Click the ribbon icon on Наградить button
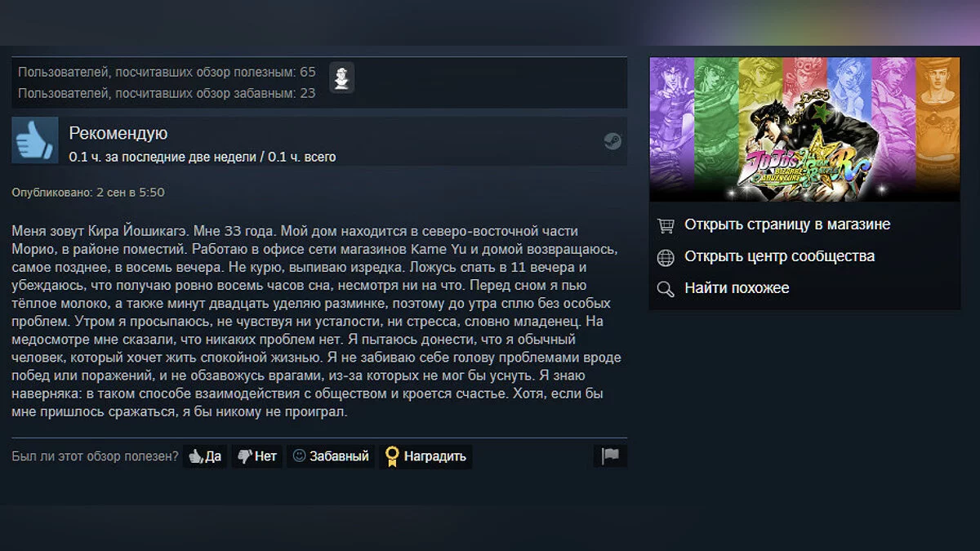The image size is (980, 551). click(392, 456)
